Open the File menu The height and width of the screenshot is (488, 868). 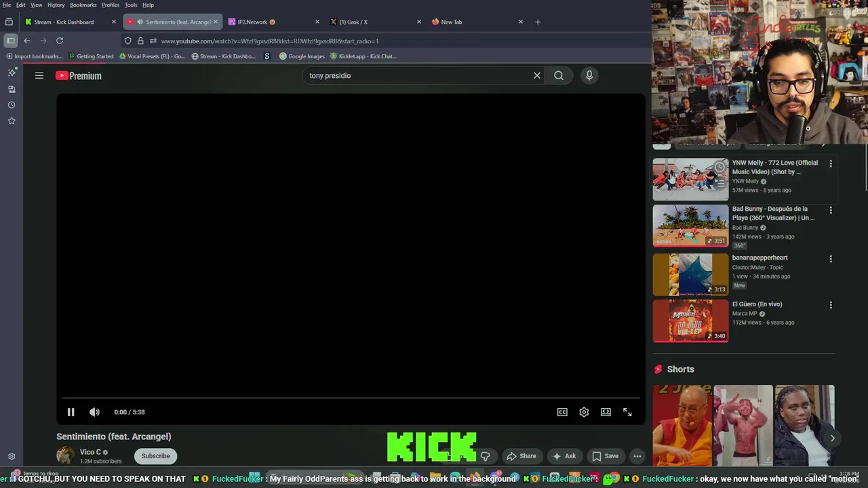7,5
